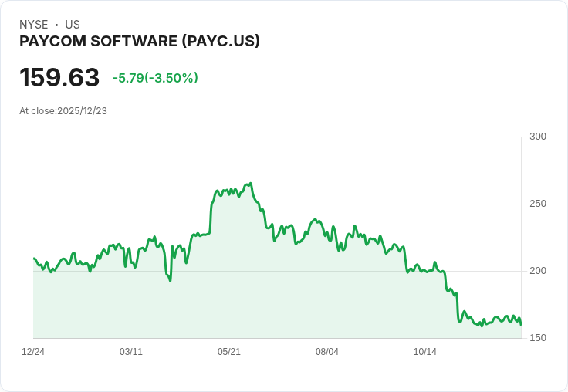The image size is (568, 392).
Task: Click the US market label
Action: pos(73,25)
